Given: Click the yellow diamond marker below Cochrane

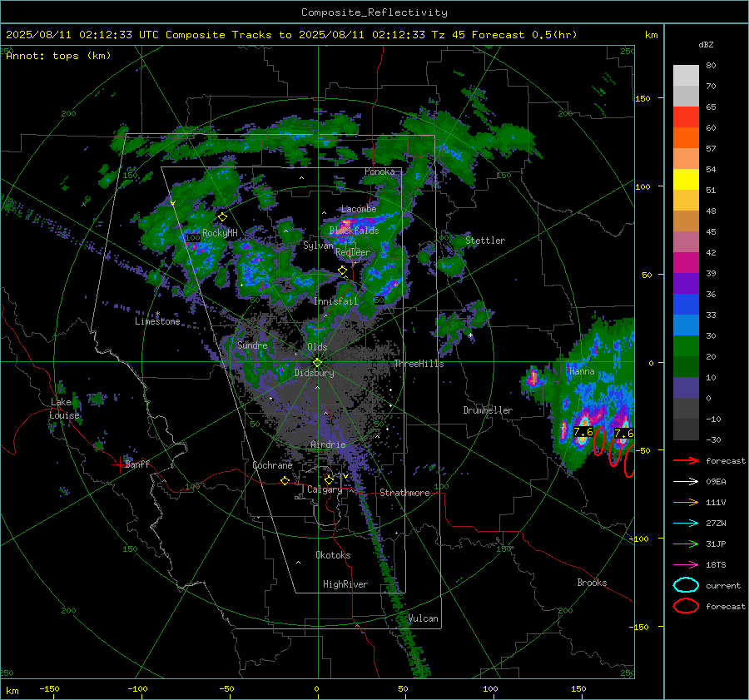Looking at the screenshot, I should 285,481.
